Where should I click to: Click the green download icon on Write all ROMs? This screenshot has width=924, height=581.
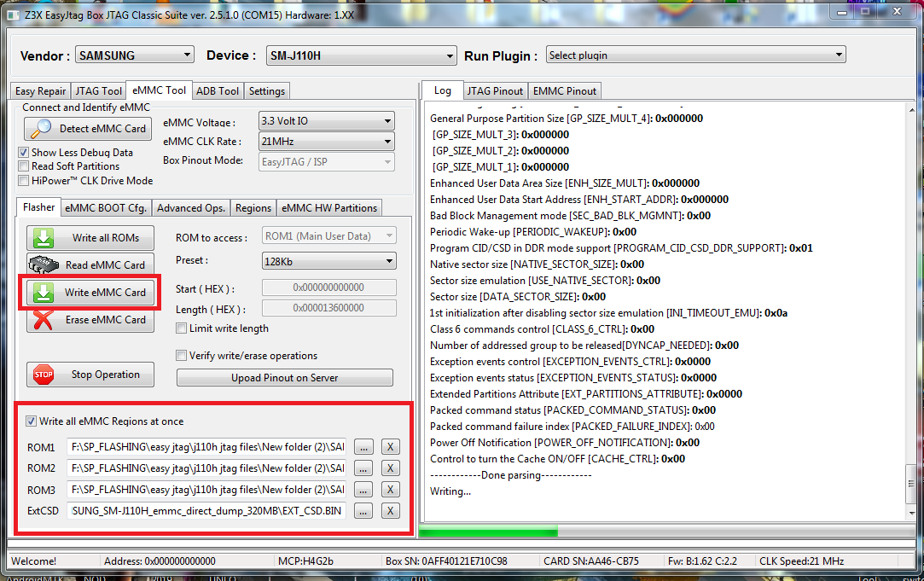click(43, 238)
